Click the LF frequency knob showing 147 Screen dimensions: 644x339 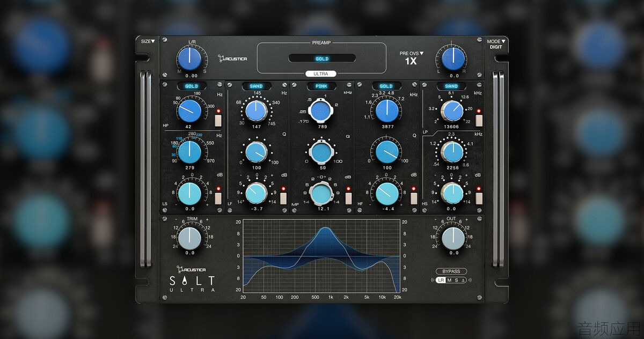click(x=257, y=111)
